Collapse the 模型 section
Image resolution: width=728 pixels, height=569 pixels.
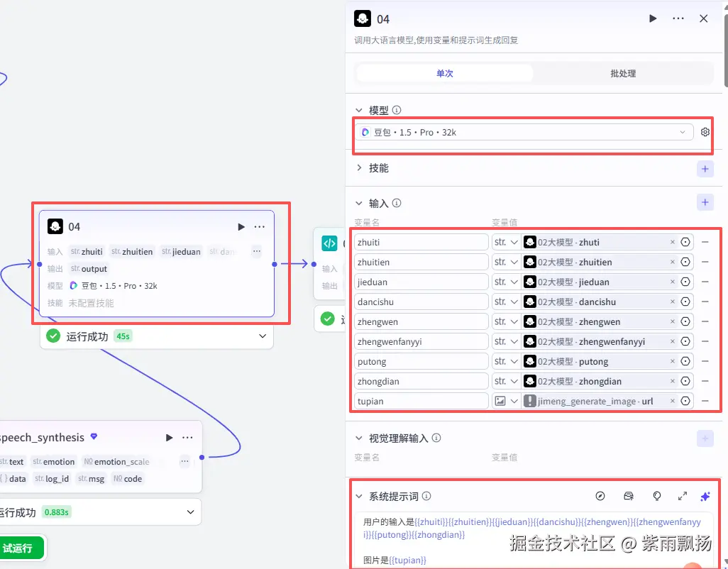pos(359,110)
